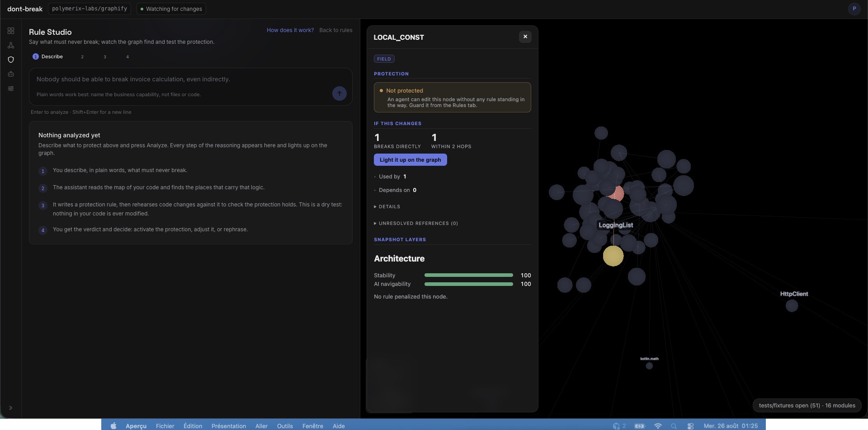Open Control Center in menu bar
868x430 pixels.
(690, 426)
